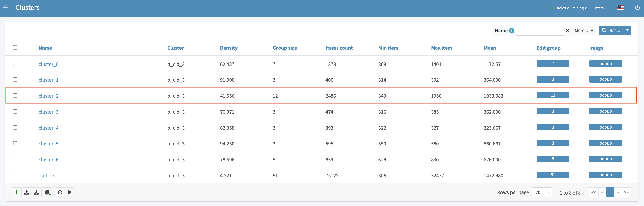Click the Name filter info icon
The image size is (644, 206).
coord(512,31)
